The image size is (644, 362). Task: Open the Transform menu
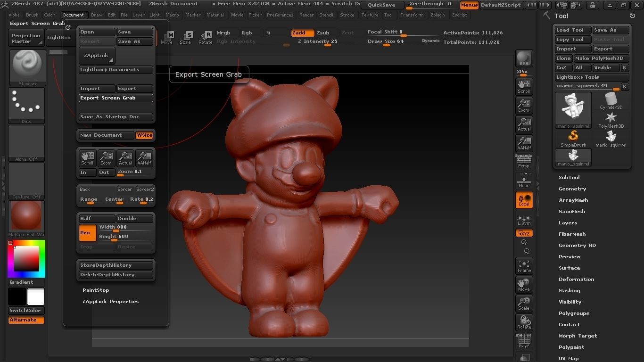click(412, 15)
